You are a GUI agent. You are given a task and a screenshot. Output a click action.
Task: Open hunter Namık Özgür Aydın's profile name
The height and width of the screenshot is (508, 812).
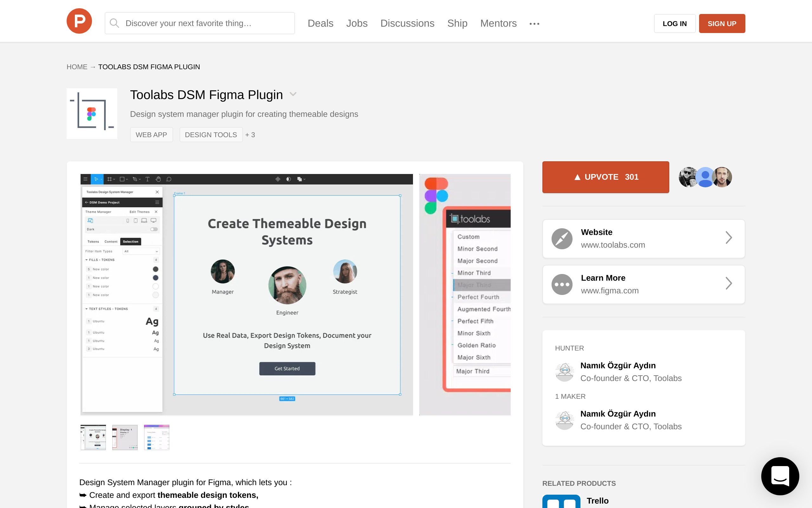pos(618,365)
